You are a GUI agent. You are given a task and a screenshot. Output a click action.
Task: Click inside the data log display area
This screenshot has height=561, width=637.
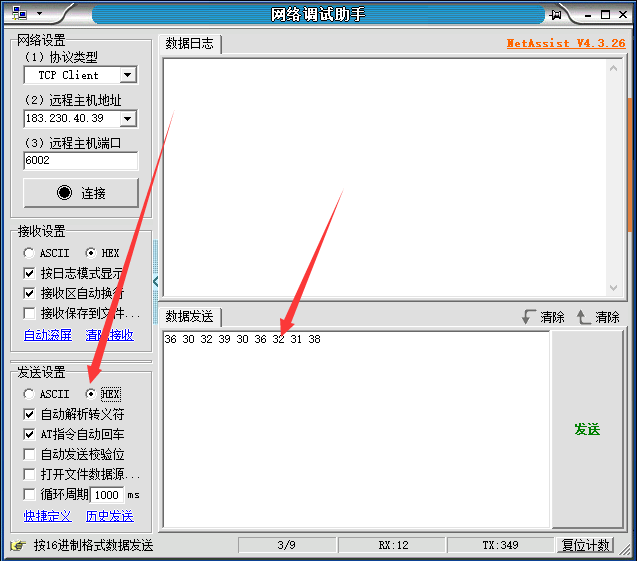tap(385, 178)
